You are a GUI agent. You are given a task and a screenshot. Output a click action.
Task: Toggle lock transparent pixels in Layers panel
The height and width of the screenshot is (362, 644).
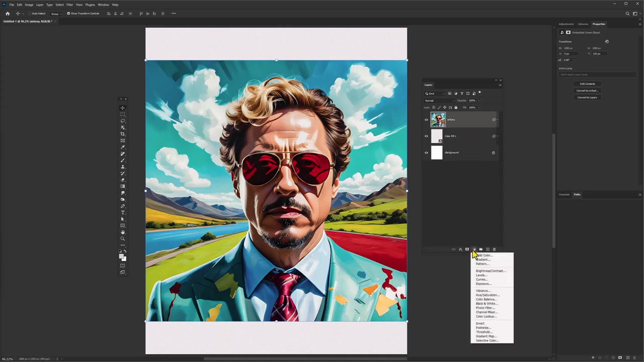click(x=434, y=108)
